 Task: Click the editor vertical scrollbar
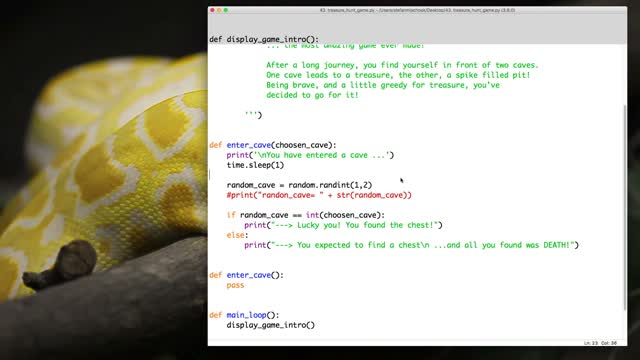624,207
